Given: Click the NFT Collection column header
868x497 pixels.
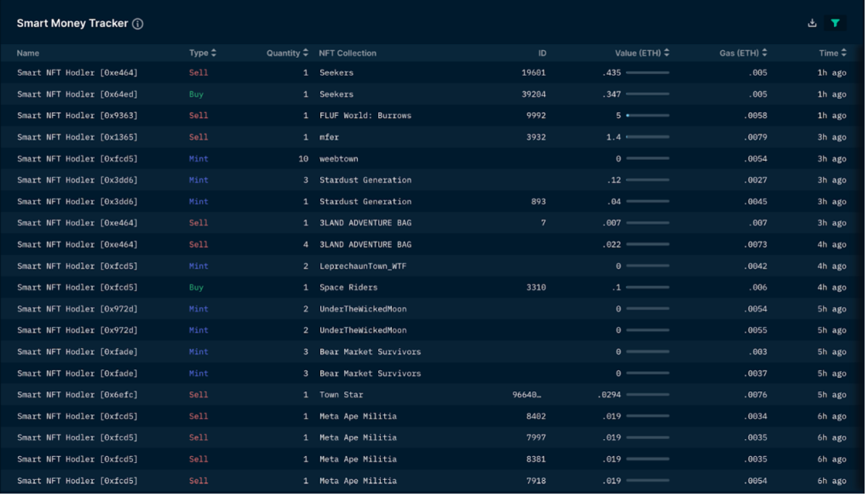Looking at the screenshot, I should coord(347,54).
